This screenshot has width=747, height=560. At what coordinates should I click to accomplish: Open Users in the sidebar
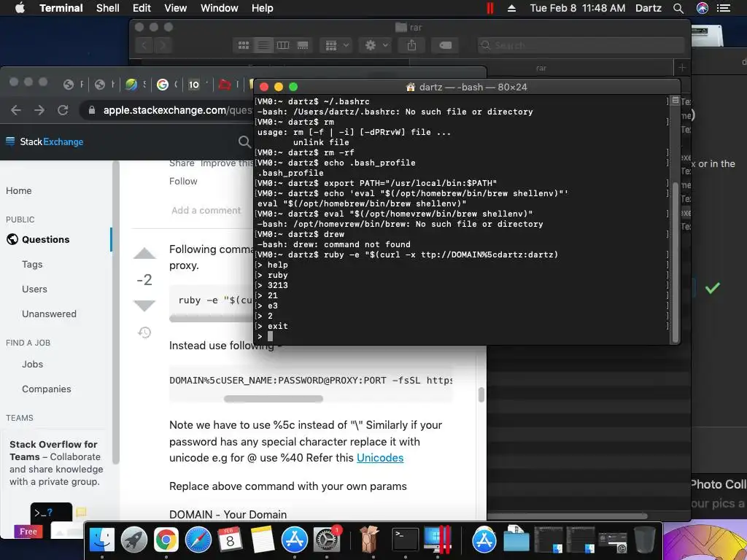34,289
